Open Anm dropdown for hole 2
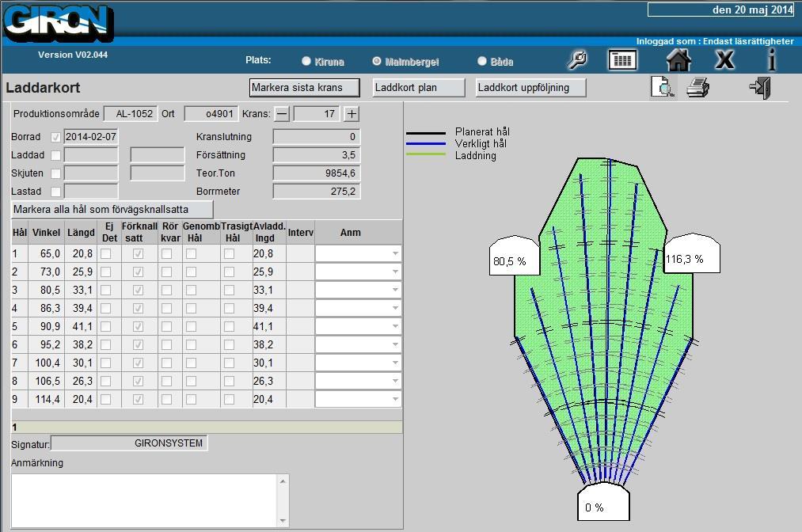This screenshot has width=802, height=532. 395,272
